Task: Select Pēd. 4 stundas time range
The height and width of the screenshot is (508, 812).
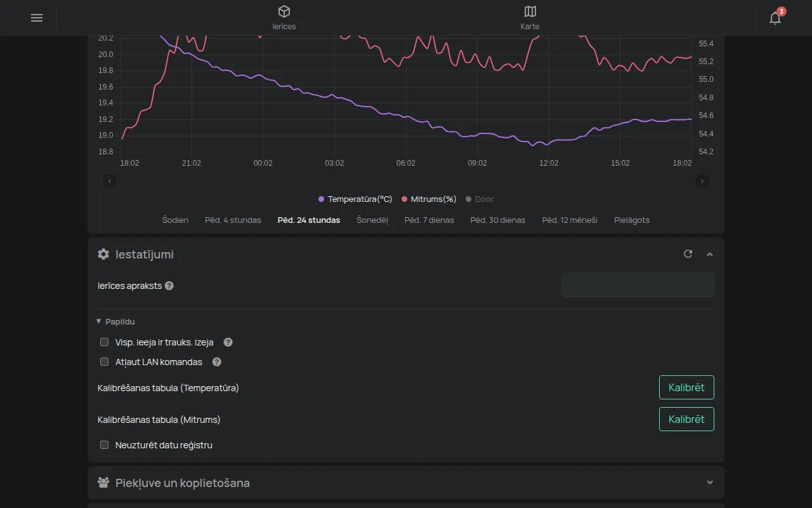Action: [x=233, y=220]
